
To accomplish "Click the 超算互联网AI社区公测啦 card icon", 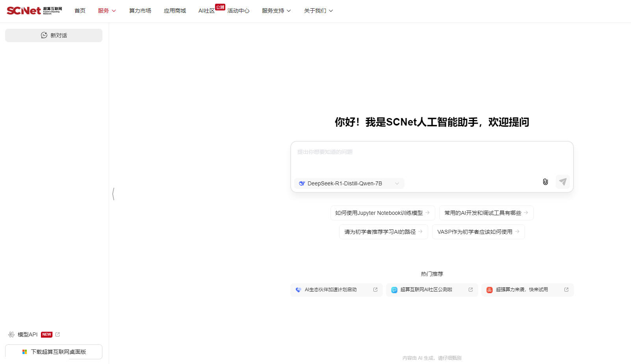I will (394, 290).
